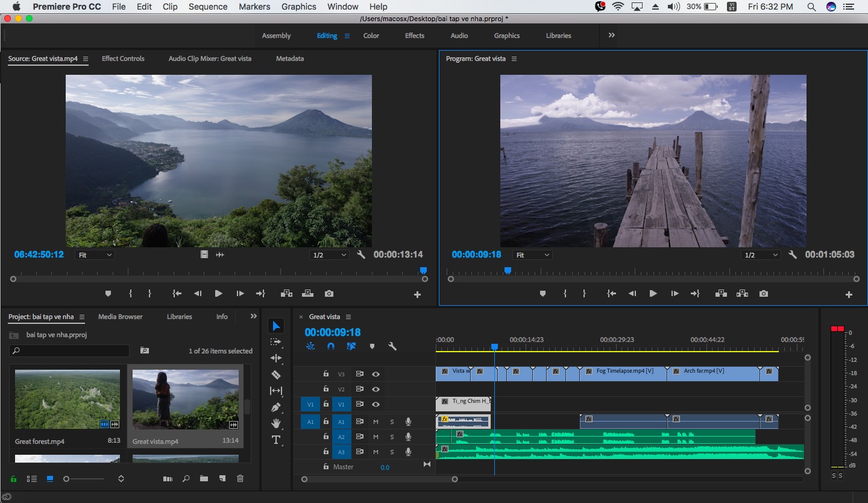868x503 pixels.
Task: Solo audio track A2
Action: (x=392, y=437)
